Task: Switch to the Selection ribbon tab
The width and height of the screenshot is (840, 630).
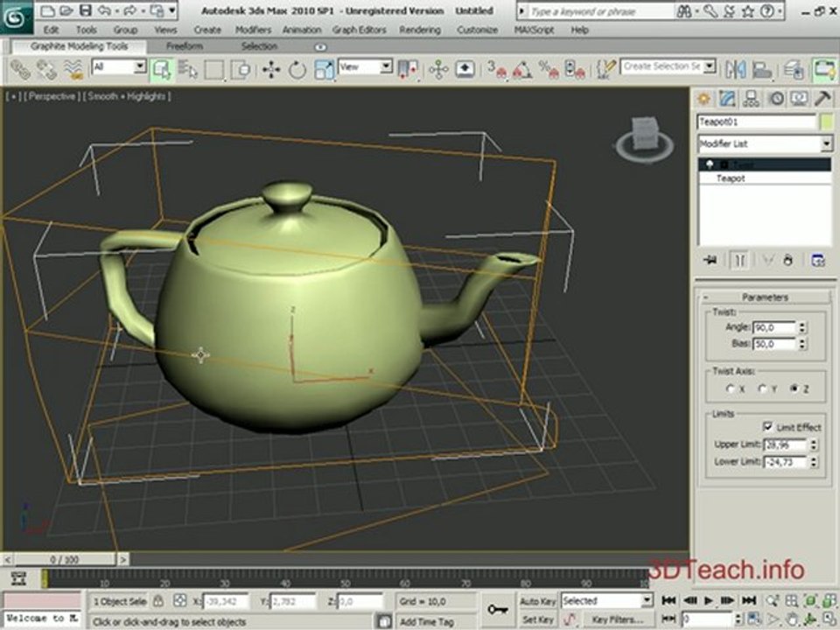Action: pyautogui.click(x=259, y=46)
